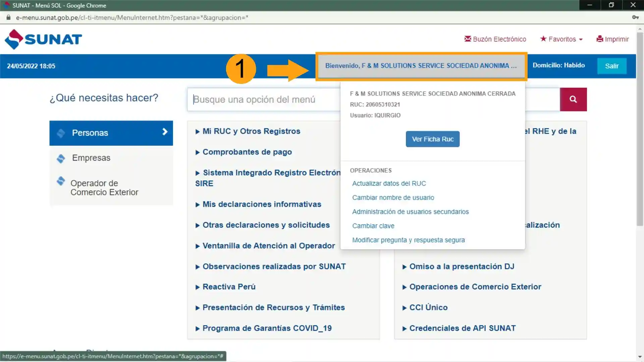
Task: Click Operador de Comercio Exterior icon
Action: (61, 181)
